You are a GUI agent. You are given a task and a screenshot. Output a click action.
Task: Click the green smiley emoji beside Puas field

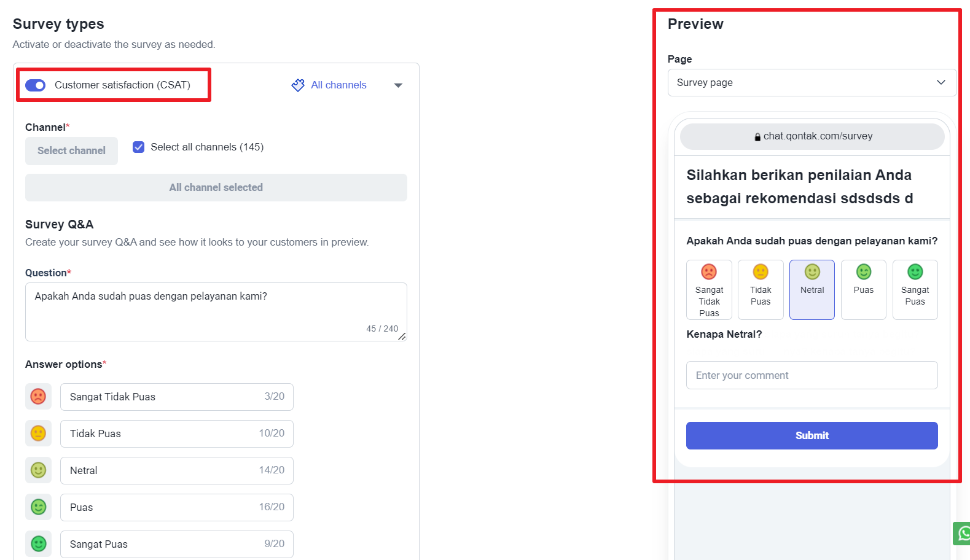tap(38, 507)
